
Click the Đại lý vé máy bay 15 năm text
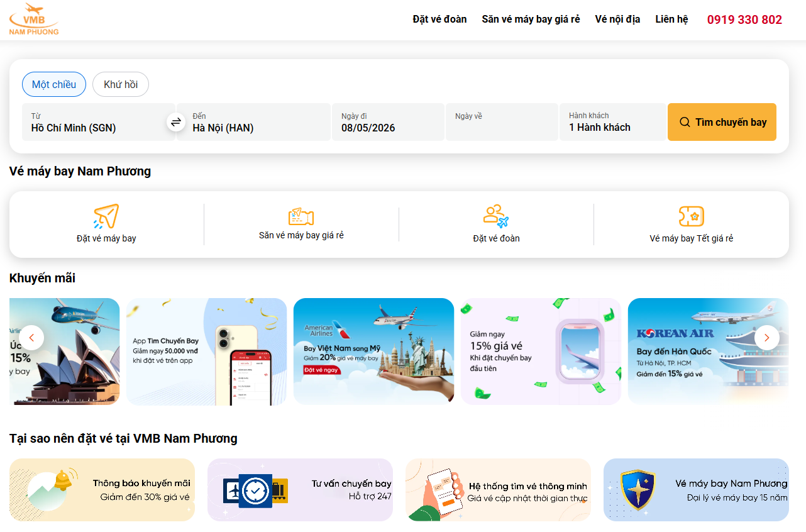[737, 497]
